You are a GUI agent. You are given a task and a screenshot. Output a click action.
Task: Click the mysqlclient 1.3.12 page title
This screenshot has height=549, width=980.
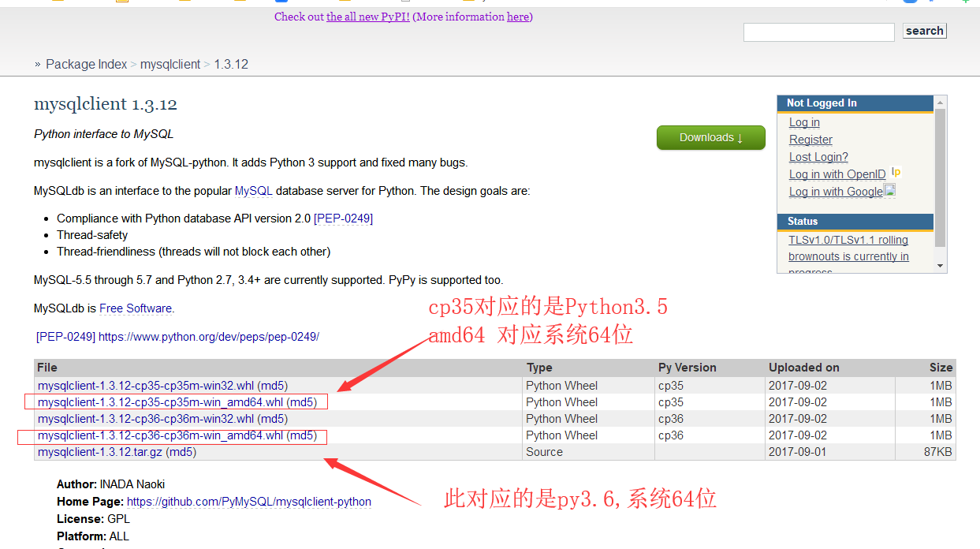[106, 104]
